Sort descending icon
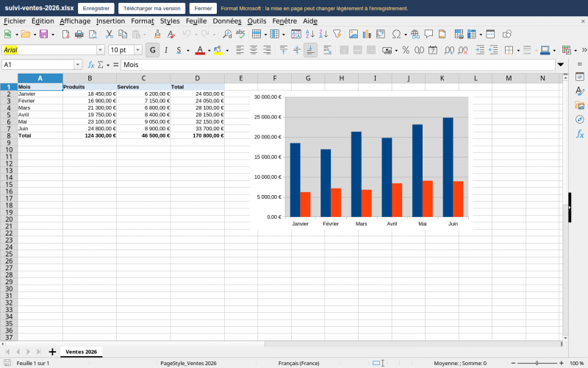Viewport: 588px width, 368px height. [x=323, y=34]
